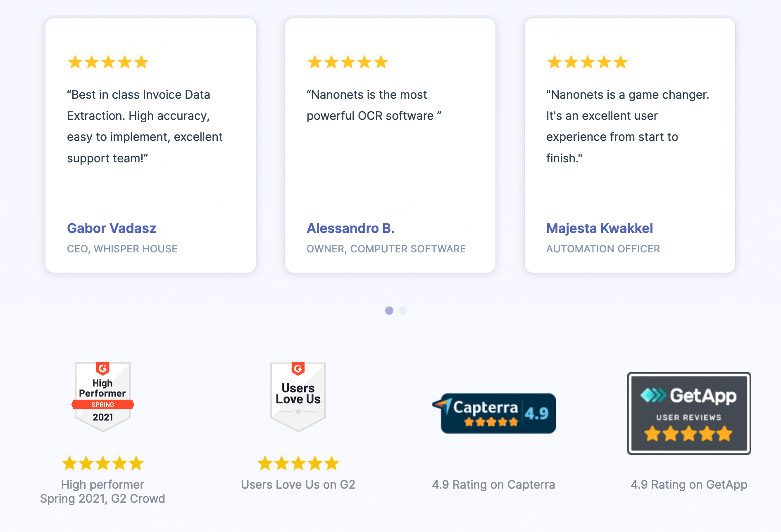Click the yellow stars under the High Performer badge
Screen dimensions: 781x532
point(103,463)
